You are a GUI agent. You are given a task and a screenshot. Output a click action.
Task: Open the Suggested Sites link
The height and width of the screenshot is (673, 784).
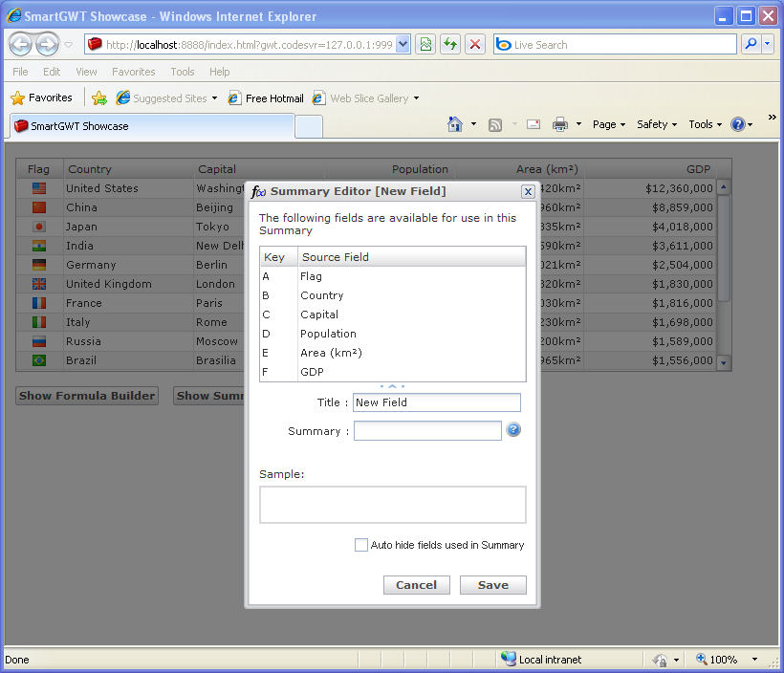pos(166,98)
